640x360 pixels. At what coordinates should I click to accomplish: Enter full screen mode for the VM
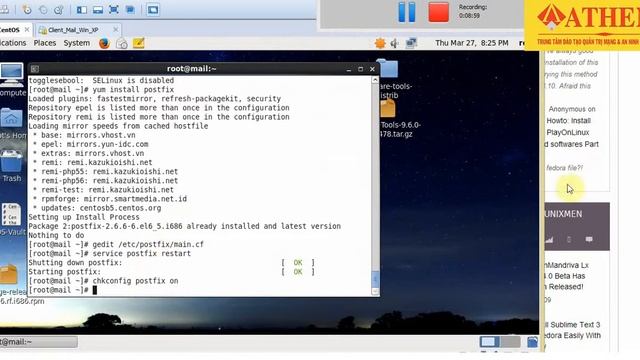(x=113, y=9)
